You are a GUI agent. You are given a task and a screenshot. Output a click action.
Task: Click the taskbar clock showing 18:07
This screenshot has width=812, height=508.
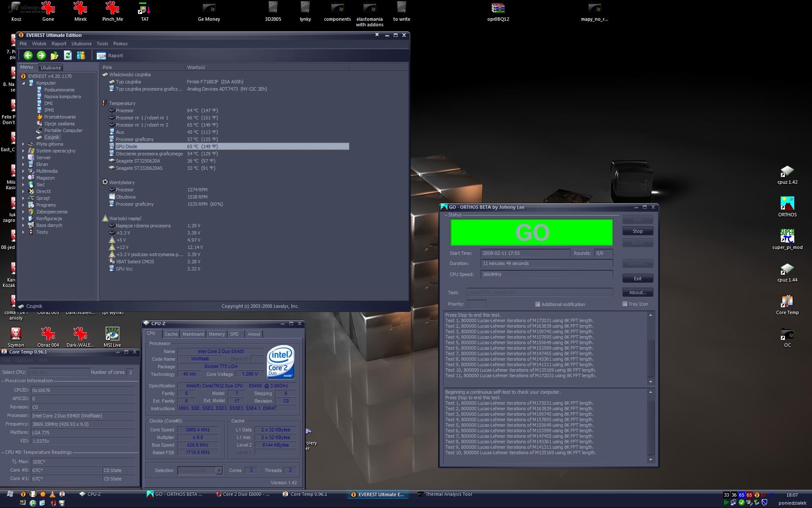792,495
